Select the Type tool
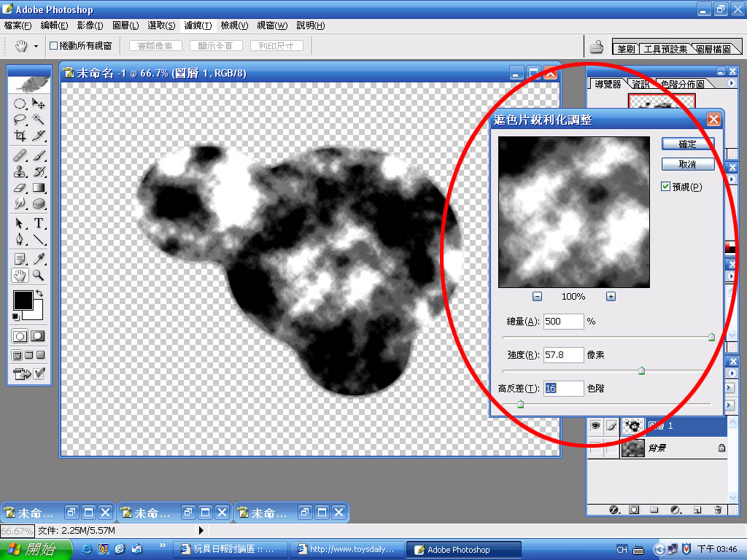 (39, 223)
